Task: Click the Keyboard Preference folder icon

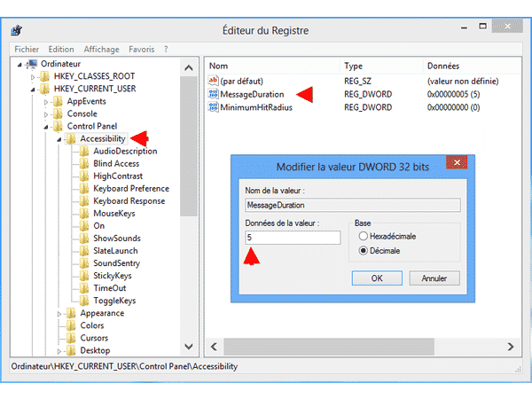Action: click(x=84, y=189)
